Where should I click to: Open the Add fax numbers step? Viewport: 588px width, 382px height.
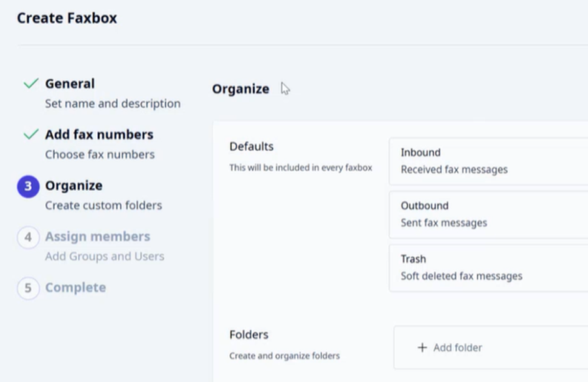pos(99,135)
